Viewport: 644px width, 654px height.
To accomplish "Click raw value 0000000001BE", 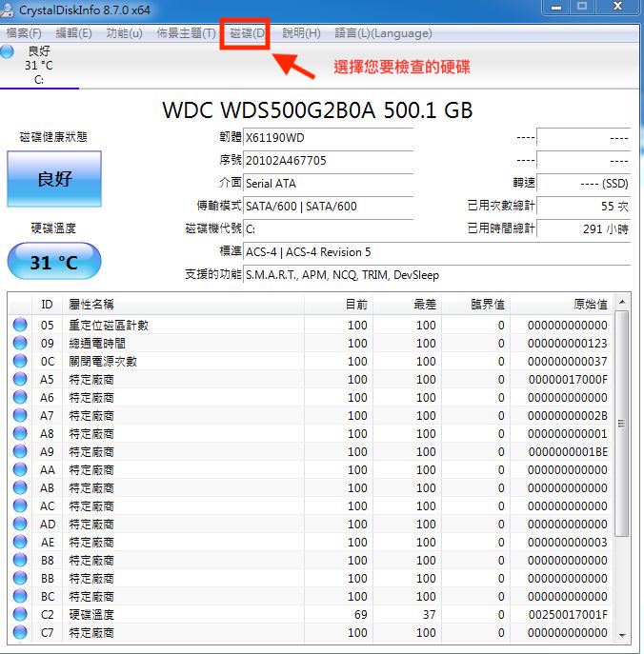I will coord(568,452).
